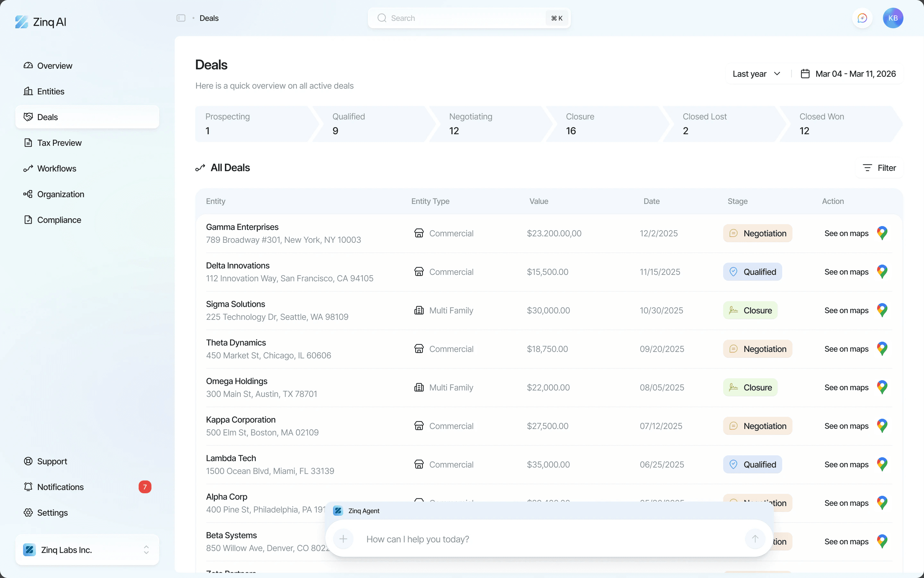This screenshot has width=924, height=578.
Task: Click Commercial store icon for Gamma Enterprises
Action: (x=419, y=233)
